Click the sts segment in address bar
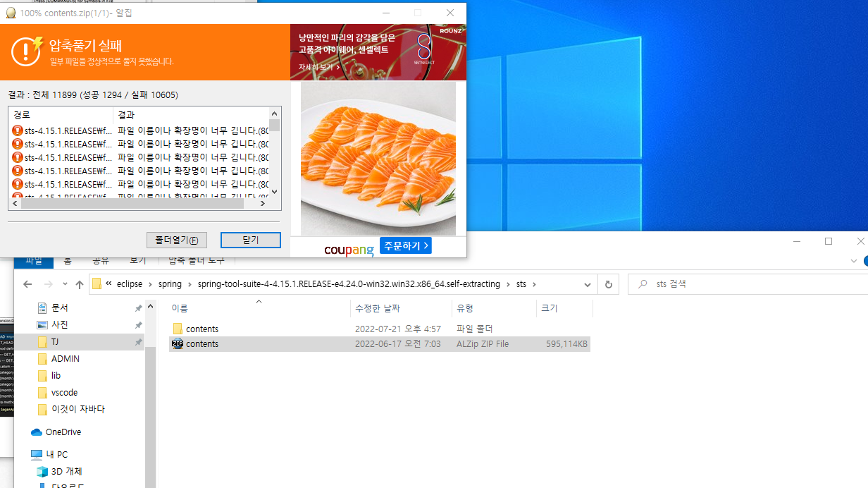 pos(521,284)
